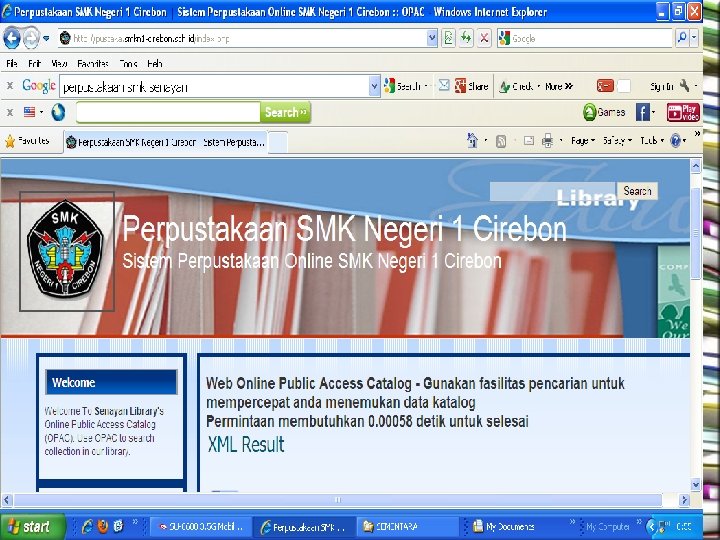The image size is (720, 540).
Task: Open the File menu
Action: [x=12, y=63]
